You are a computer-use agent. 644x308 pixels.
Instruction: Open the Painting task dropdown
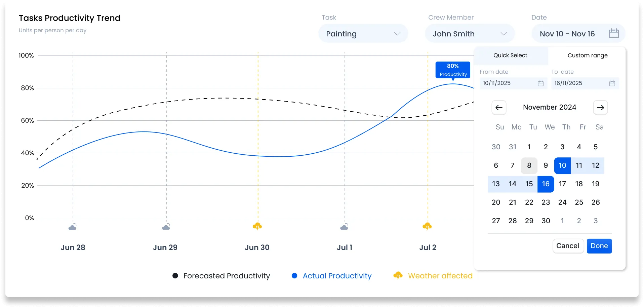[363, 34]
